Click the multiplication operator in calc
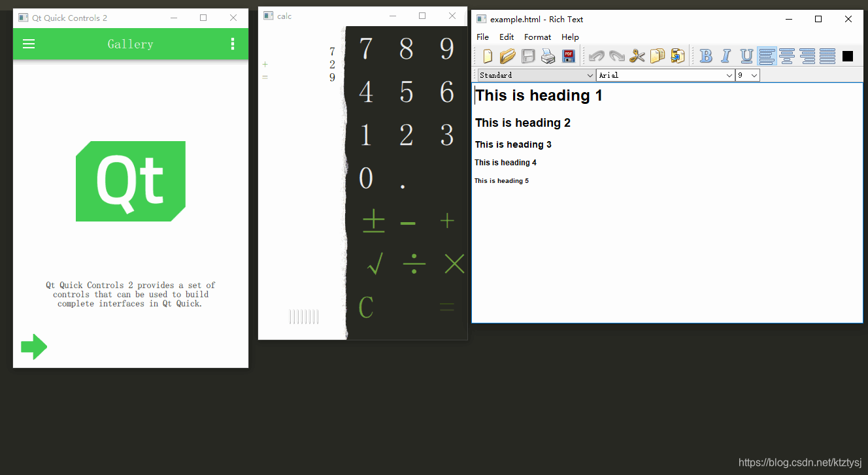868x475 pixels. (x=454, y=264)
